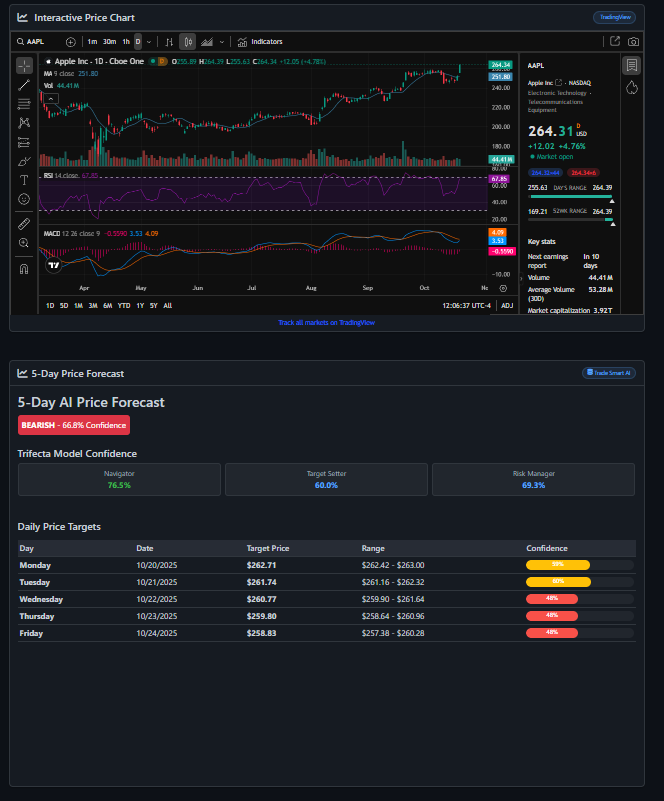
Task: Take a chart snapshot with camera icon
Action: (x=633, y=42)
